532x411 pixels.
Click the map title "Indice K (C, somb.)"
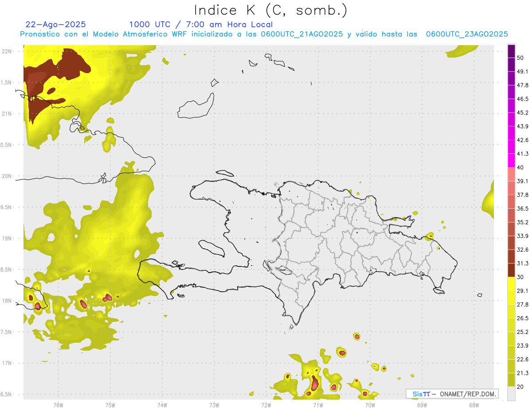point(270,11)
